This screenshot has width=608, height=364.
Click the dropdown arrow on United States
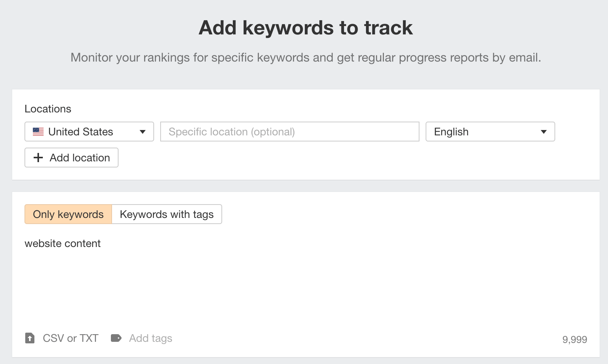click(143, 132)
